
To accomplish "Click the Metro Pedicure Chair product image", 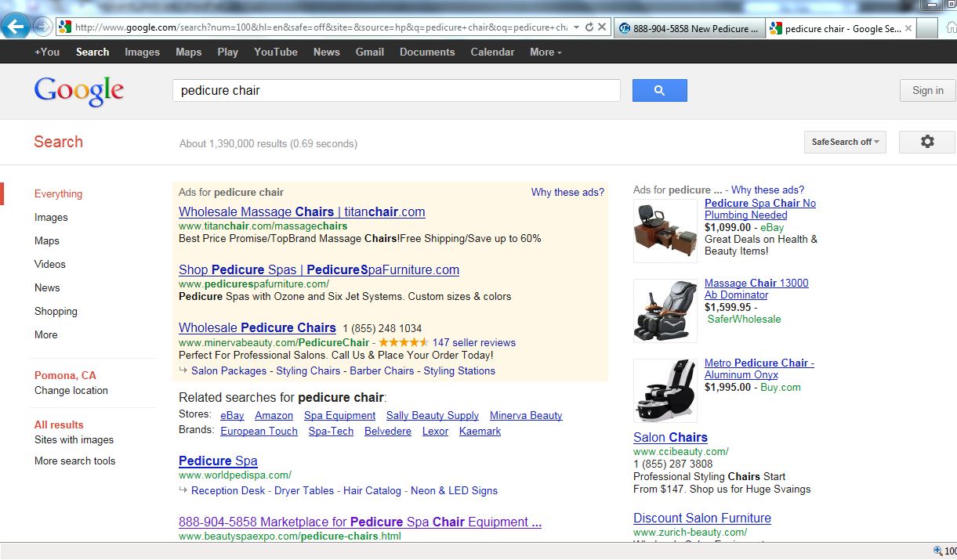I will (x=665, y=390).
